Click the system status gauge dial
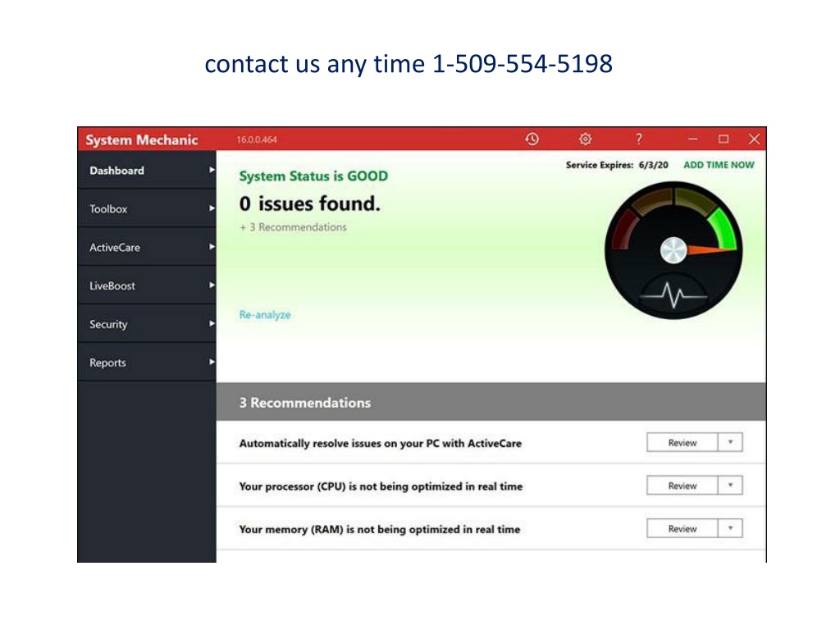840x630 pixels. pyautogui.click(x=673, y=250)
